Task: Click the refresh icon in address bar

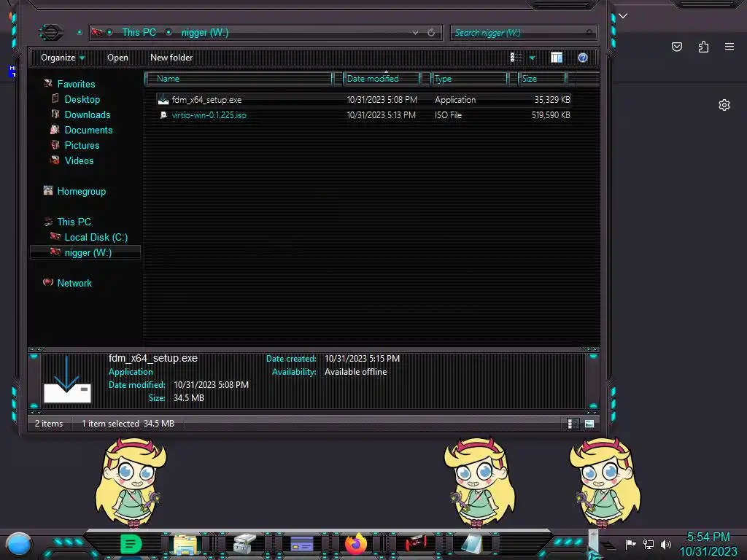Action: [431, 32]
